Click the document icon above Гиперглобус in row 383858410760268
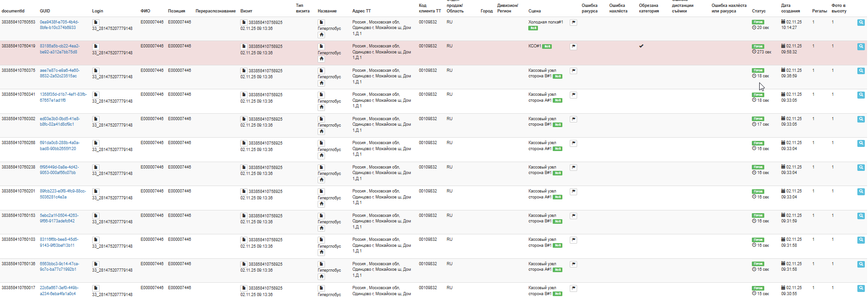 tap(321, 143)
